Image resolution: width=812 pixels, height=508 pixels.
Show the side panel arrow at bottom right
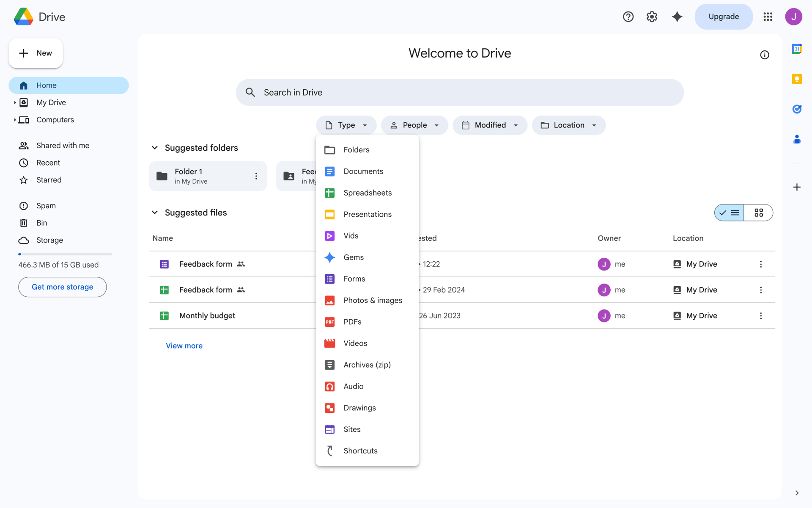797,493
